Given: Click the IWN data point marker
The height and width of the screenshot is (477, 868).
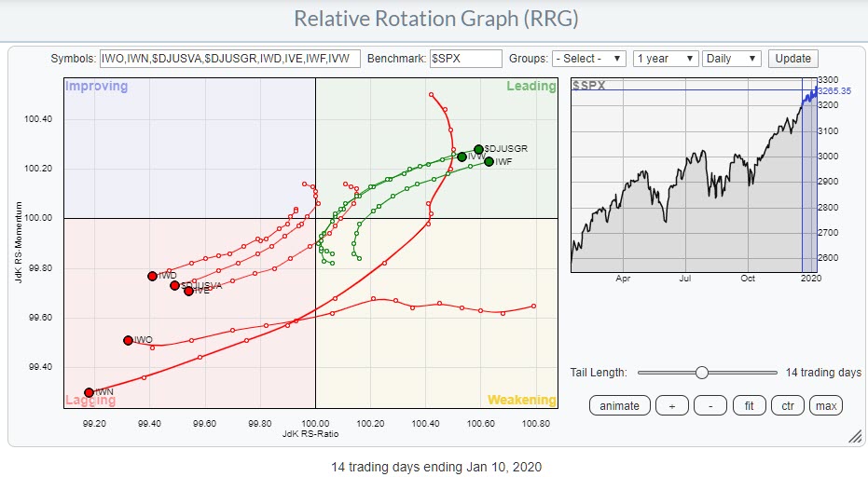Looking at the screenshot, I should tap(89, 392).
